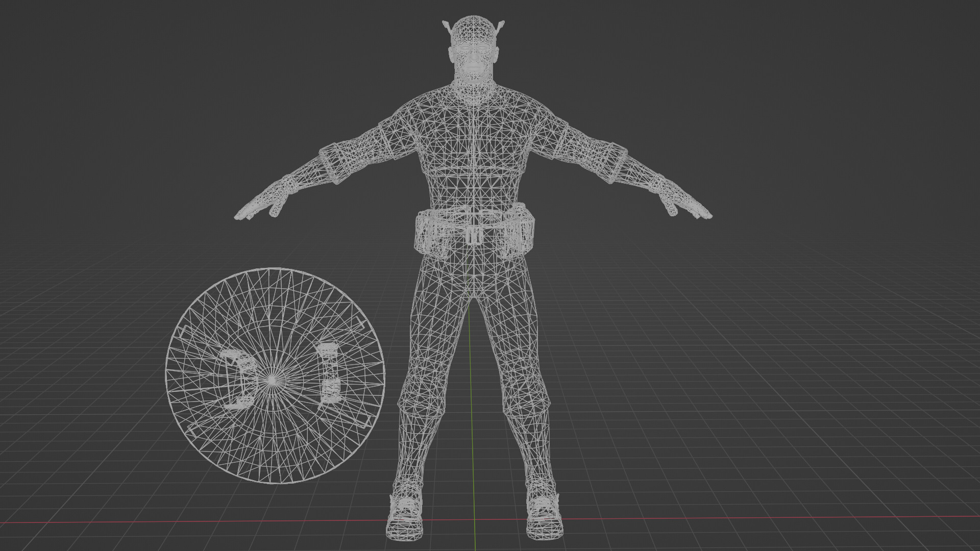Image resolution: width=980 pixels, height=551 pixels.
Task: Click the wing ornament on the helmet's right side
Action: click(500, 27)
